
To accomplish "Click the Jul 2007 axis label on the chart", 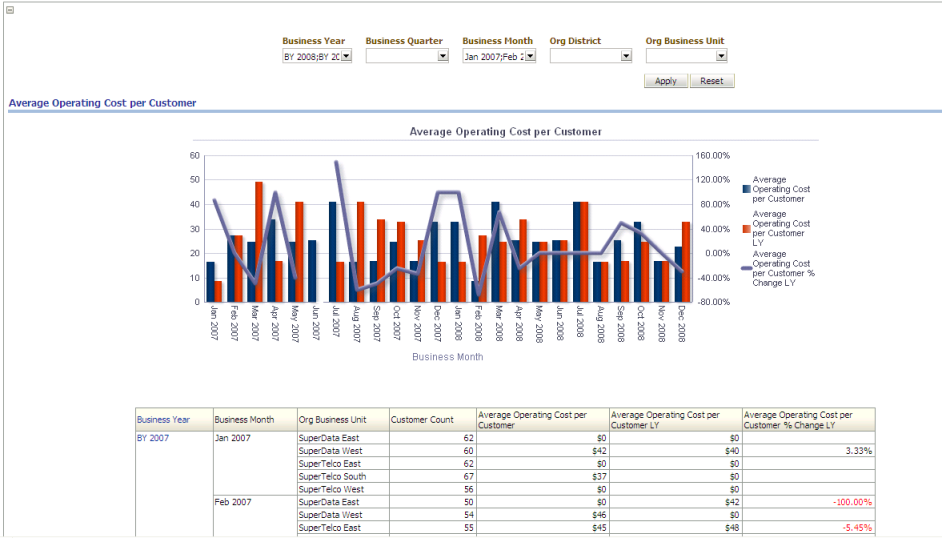I will pyautogui.click(x=336, y=323).
